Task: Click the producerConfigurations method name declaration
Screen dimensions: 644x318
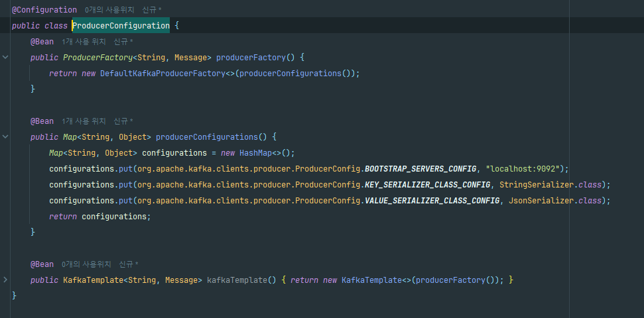Action: (206, 136)
